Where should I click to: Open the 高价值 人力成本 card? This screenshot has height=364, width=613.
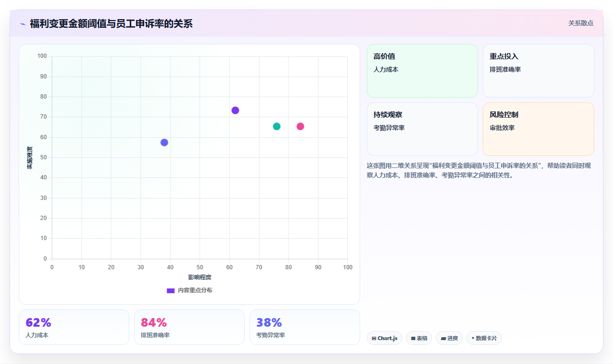point(422,71)
